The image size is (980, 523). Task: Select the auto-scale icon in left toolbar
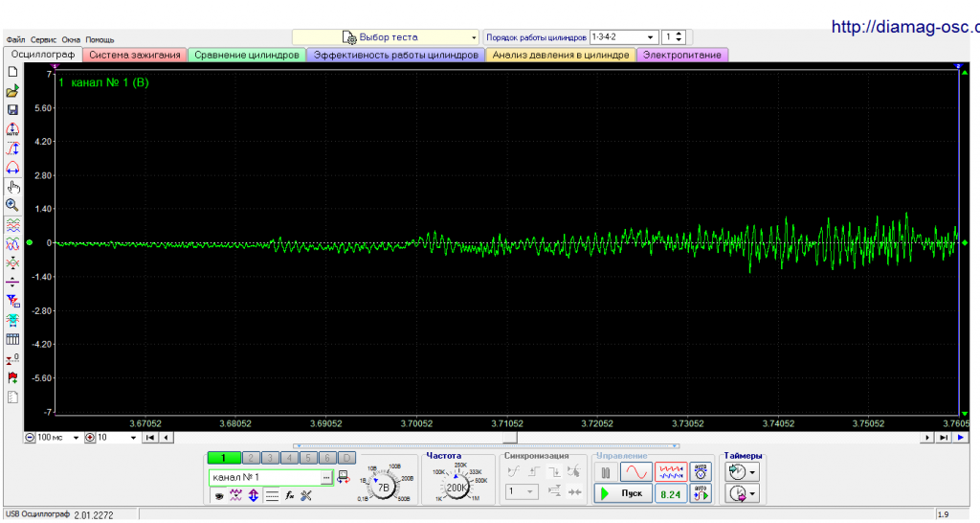coord(12,129)
